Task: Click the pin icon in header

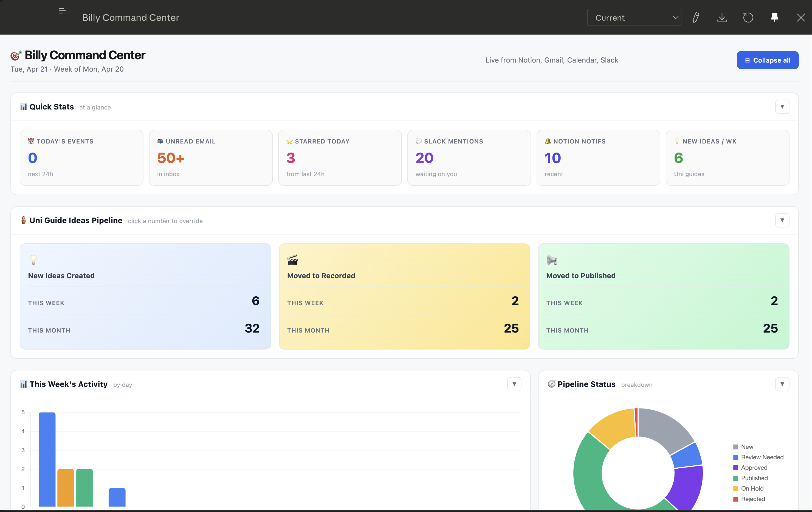Action: 775,18
